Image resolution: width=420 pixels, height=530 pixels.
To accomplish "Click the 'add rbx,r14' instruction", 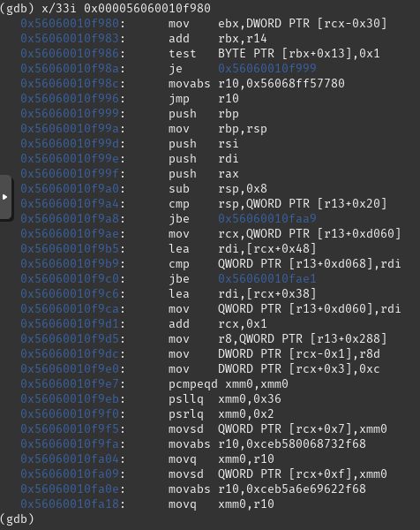I will 218,39.
